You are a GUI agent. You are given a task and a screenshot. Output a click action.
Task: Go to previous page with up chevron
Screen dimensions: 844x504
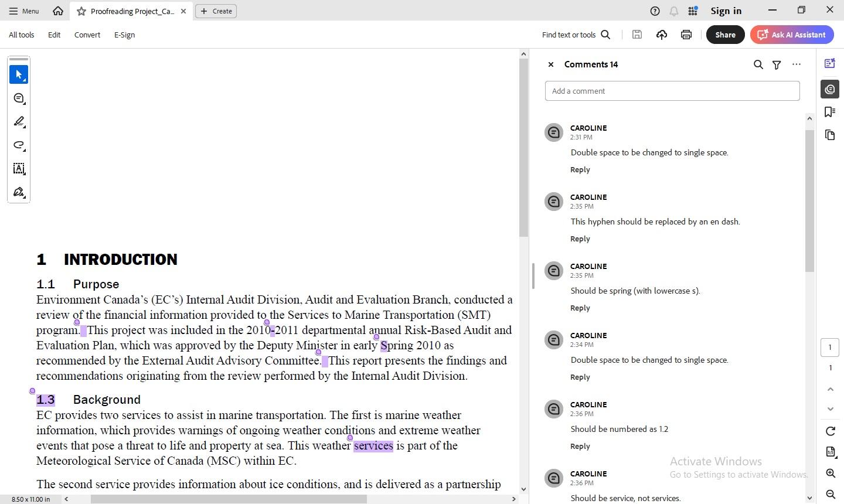[x=831, y=389]
